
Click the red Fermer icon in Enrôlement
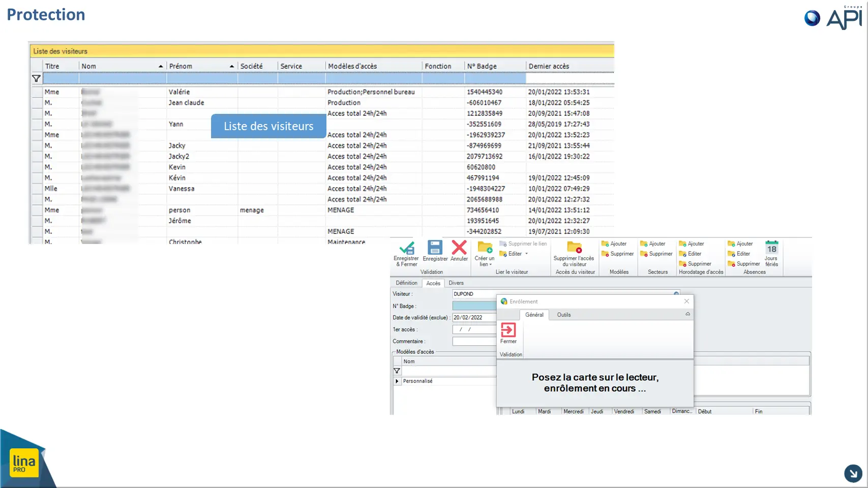pos(508,330)
